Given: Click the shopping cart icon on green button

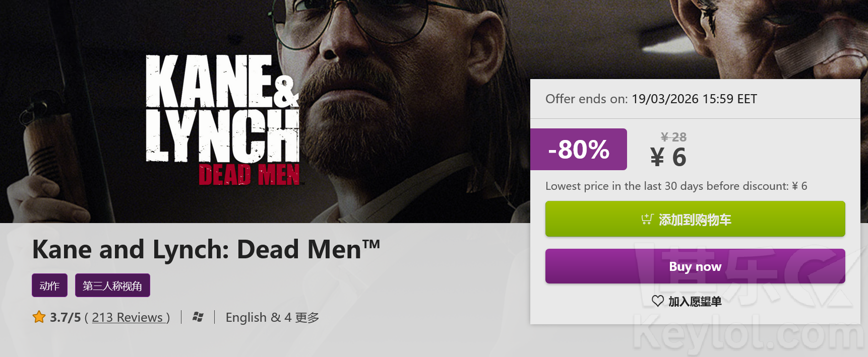Looking at the screenshot, I should point(647,219).
